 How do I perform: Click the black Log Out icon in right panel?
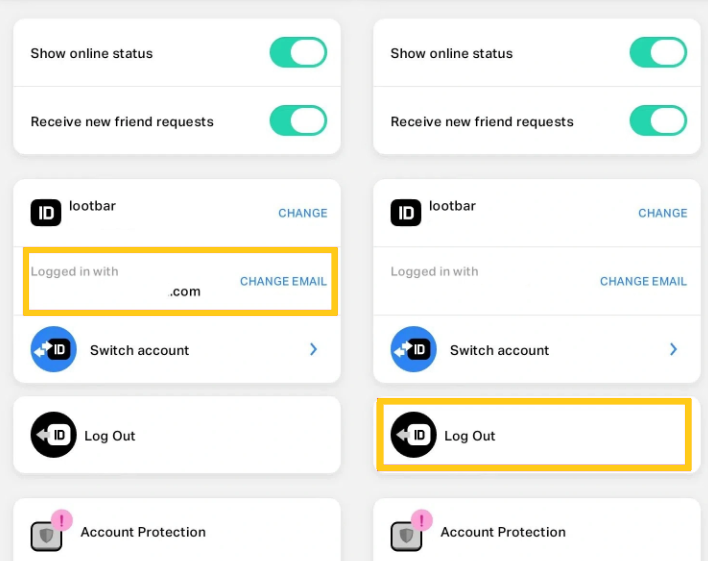[413, 435]
